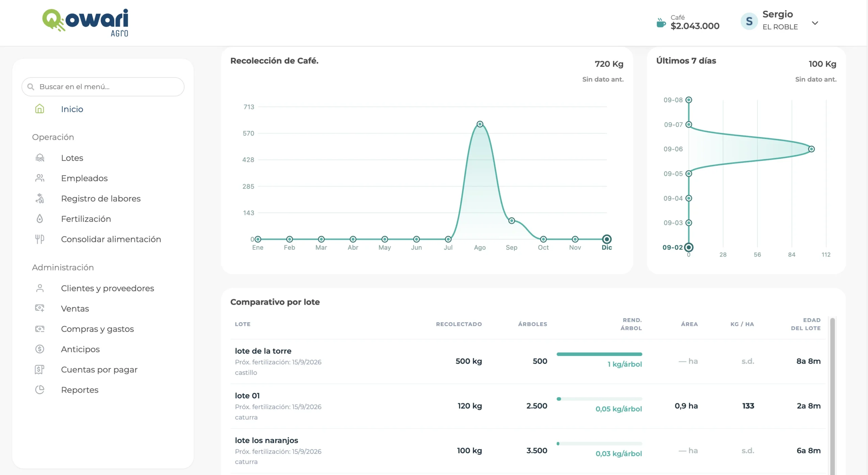868x475 pixels.
Task: Click the coffee cup icon in header
Action: tap(661, 23)
